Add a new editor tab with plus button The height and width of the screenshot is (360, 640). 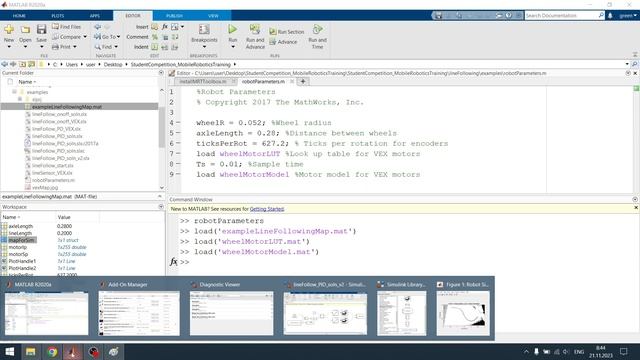pyautogui.click(x=303, y=82)
